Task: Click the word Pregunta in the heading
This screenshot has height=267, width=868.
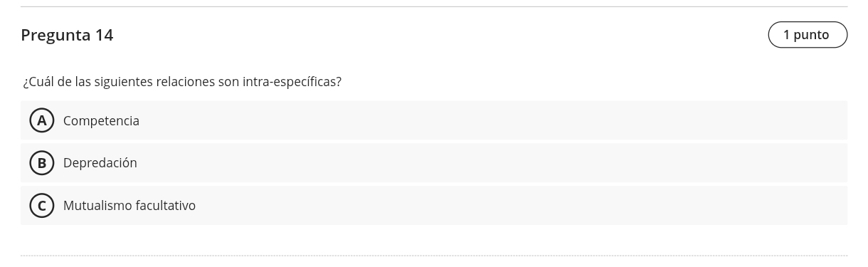Action: (55, 35)
